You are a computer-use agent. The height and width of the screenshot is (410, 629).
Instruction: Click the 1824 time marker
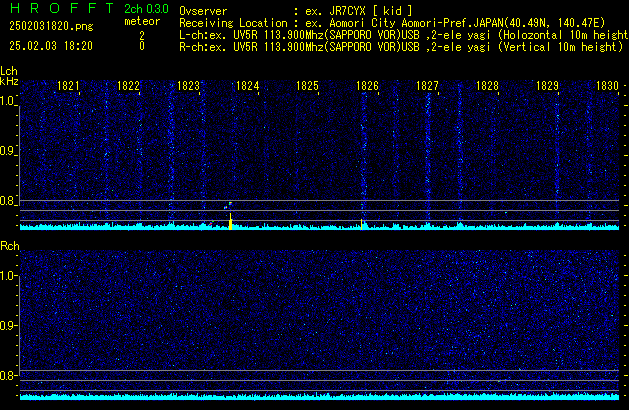click(x=248, y=86)
